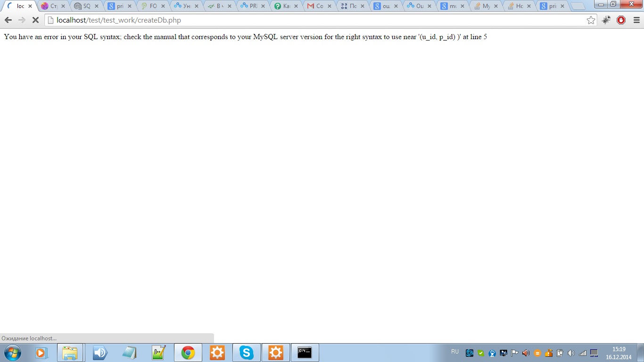Open a new tab with the new-tab button

click(578, 6)
